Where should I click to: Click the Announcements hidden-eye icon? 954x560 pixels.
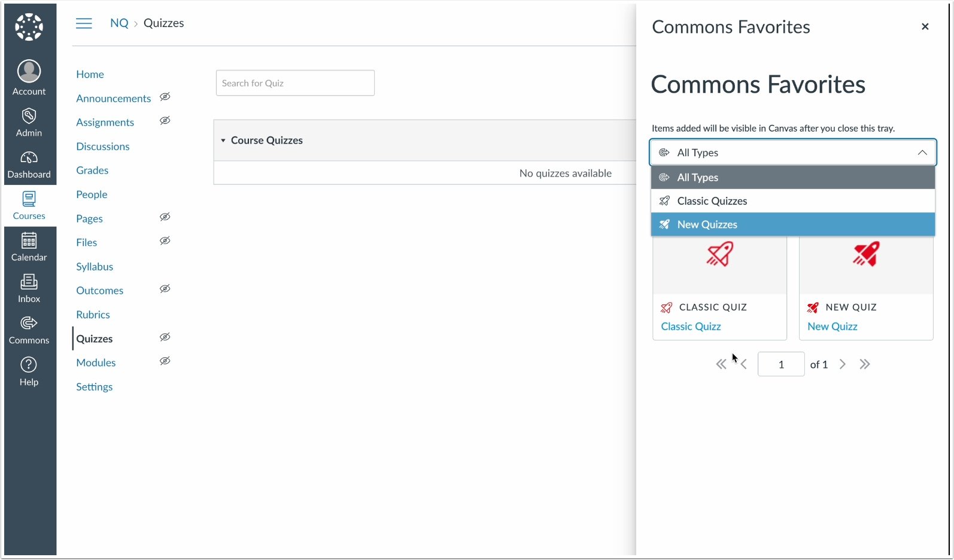tap(165, 97)
